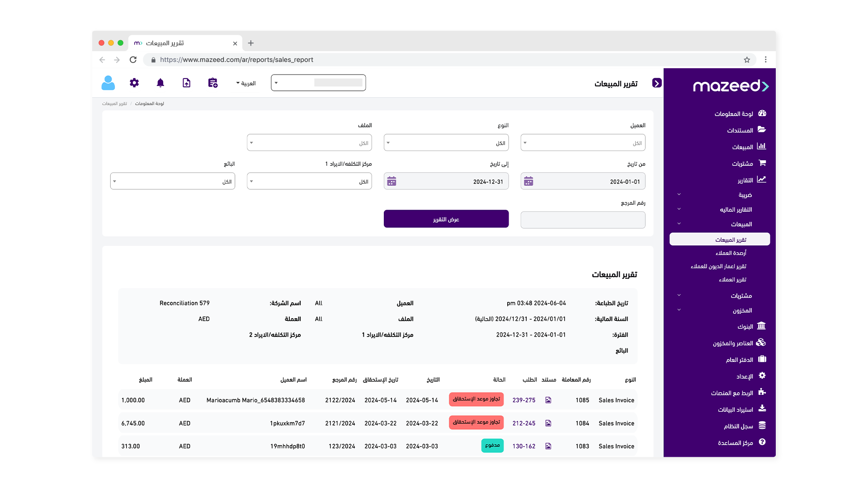Open النوع type dropdown filter

tap(446, 143)
